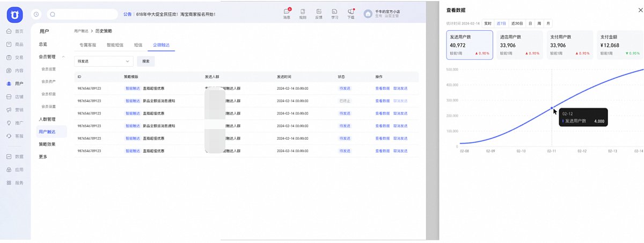Open 人群管理 in the 用户 submenu
Screen dimensions: 644x243
47,119
